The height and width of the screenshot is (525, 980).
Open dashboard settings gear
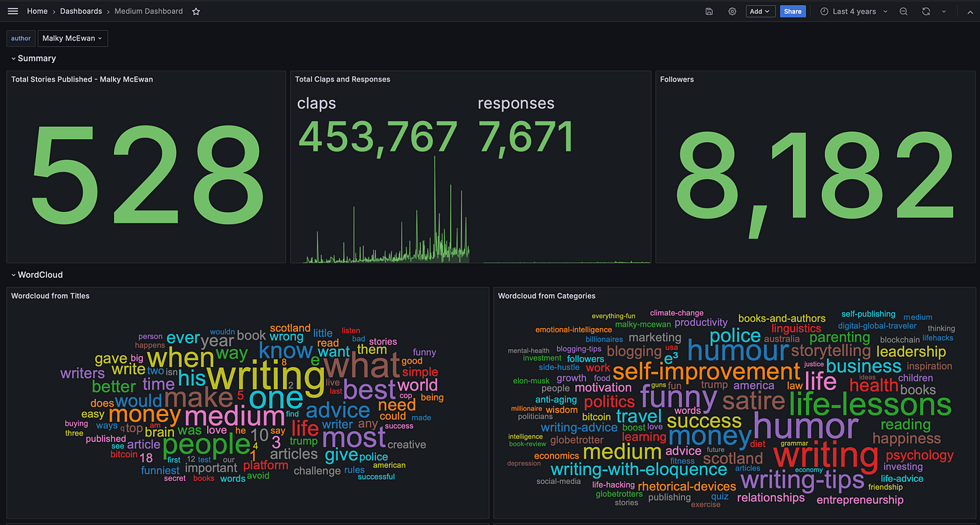click(732, 12)
